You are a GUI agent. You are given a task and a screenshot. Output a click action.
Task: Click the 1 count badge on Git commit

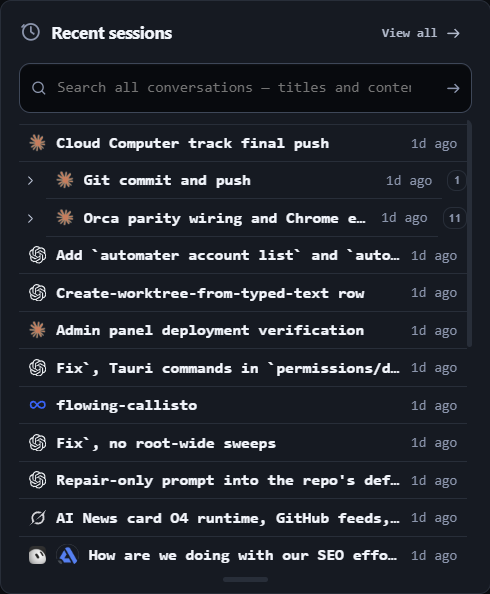tap(457, 180)
